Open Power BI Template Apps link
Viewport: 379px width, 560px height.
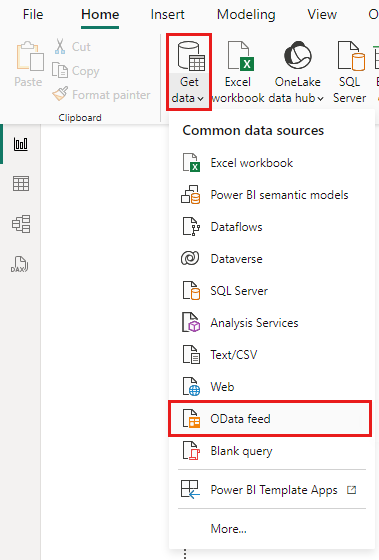[272, 490]
